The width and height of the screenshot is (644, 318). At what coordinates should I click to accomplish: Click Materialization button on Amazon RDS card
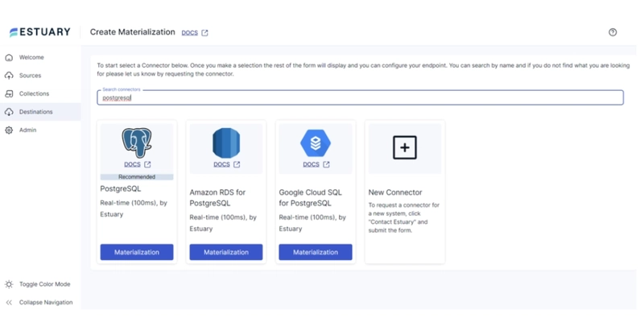pyautogui.click(x=226, y=252)
